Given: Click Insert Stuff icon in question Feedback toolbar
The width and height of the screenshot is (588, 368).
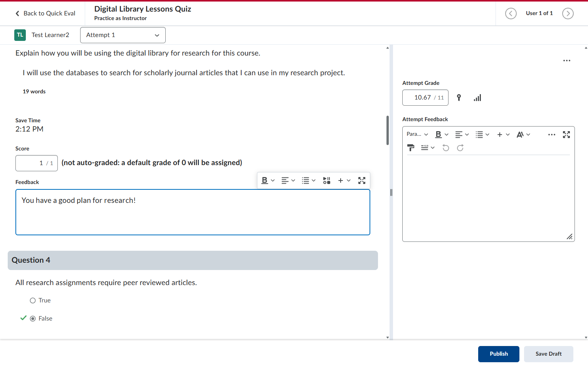Looking at the screenshot, I should pos(327,181).
